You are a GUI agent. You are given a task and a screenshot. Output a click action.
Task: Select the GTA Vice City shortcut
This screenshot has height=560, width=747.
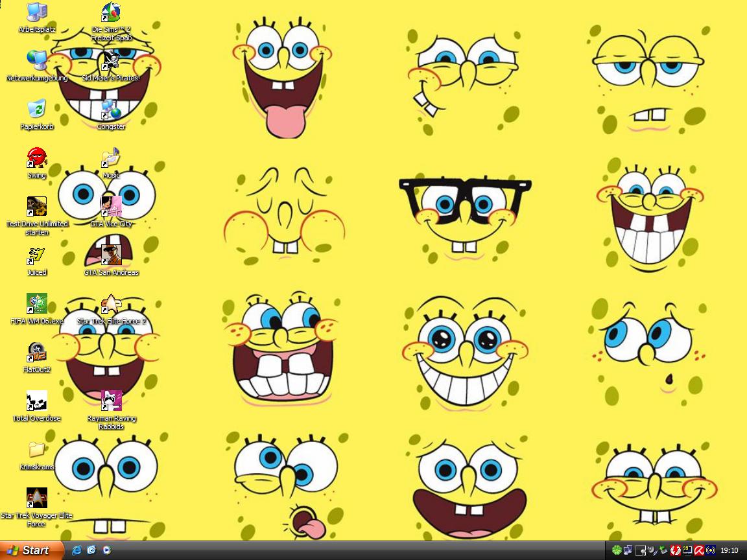[112, 207]
